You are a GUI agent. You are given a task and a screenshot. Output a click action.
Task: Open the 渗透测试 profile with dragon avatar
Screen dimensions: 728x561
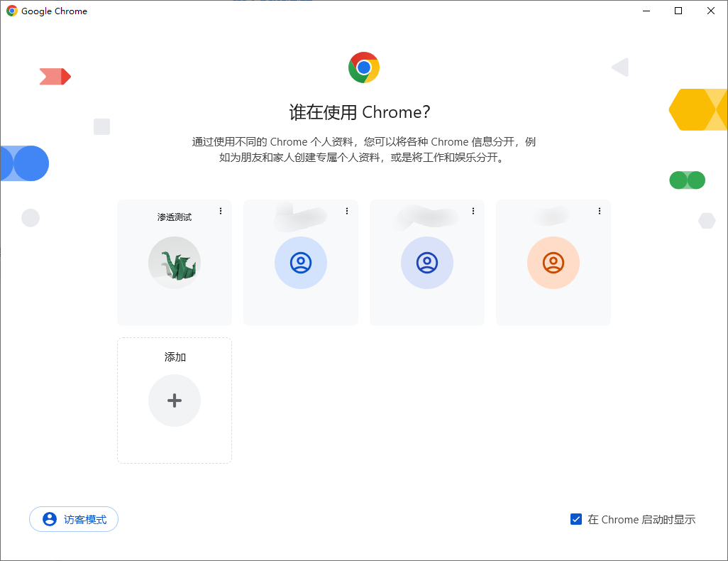point(175,263)
